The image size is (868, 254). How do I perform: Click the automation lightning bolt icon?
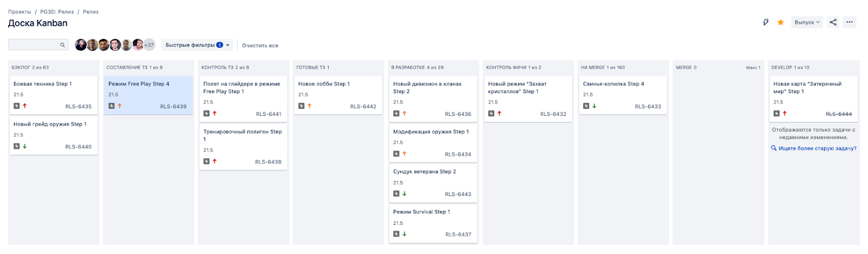coord(765,22)
